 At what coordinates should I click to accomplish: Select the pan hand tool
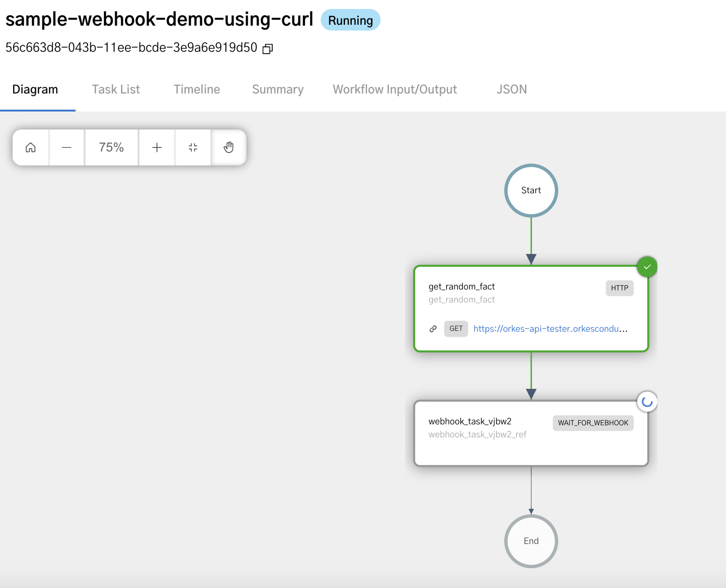pyautogui.click(x=229, y=147)
